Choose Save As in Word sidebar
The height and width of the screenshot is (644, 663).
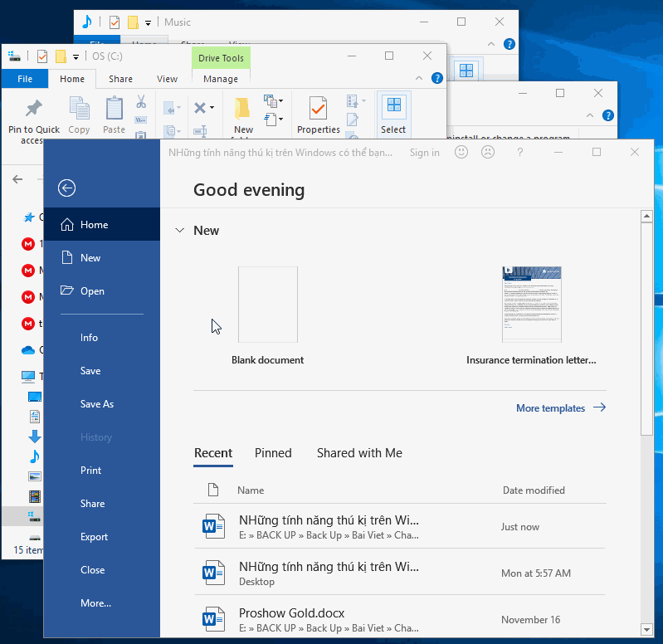click(102, 404)
